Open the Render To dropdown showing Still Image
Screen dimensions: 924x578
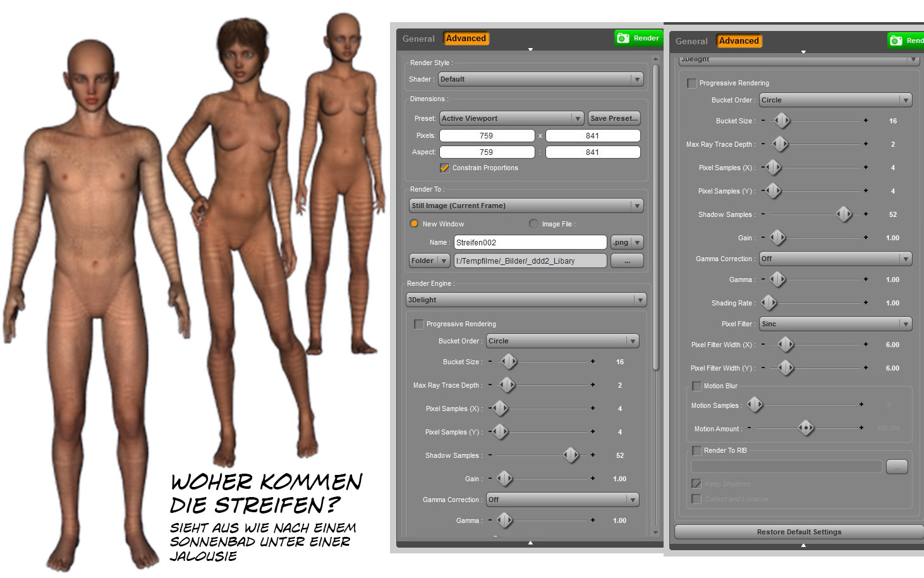tap(526, 206)
